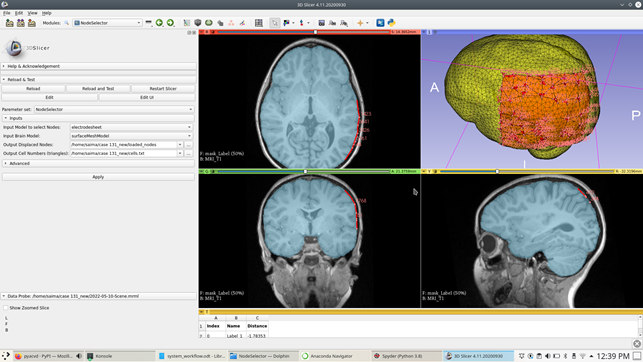
Task: Open the module history menu icon
Action: [148, 23]
